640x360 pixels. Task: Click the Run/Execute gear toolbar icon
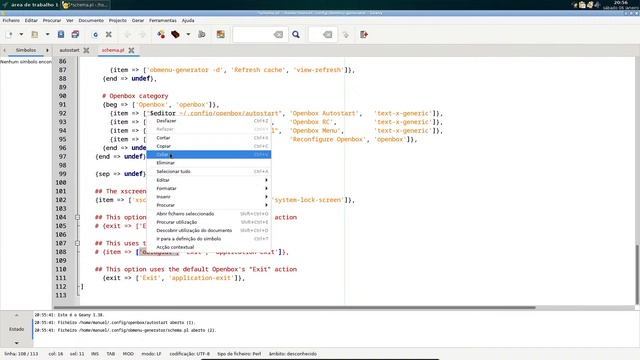tap(202, 35)
